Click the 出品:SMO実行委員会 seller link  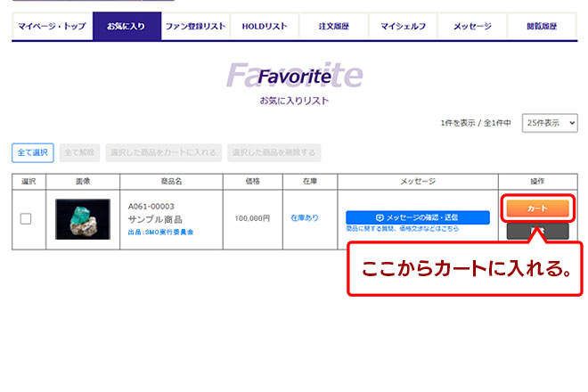(161, 232)
